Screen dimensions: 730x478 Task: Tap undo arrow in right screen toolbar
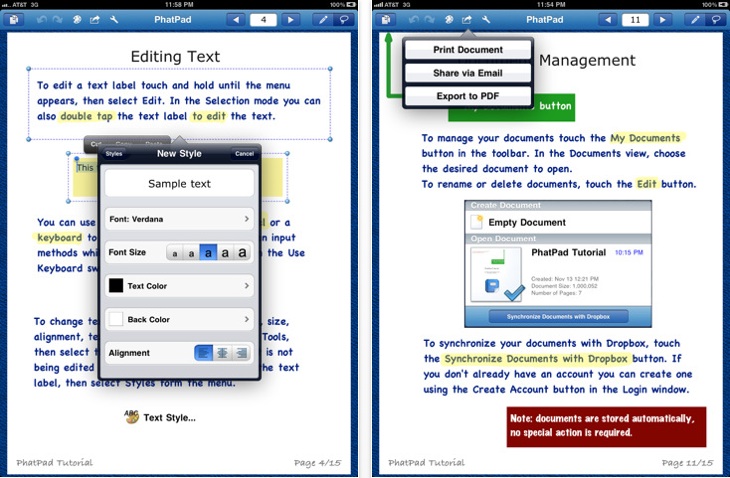click(414, 20)
